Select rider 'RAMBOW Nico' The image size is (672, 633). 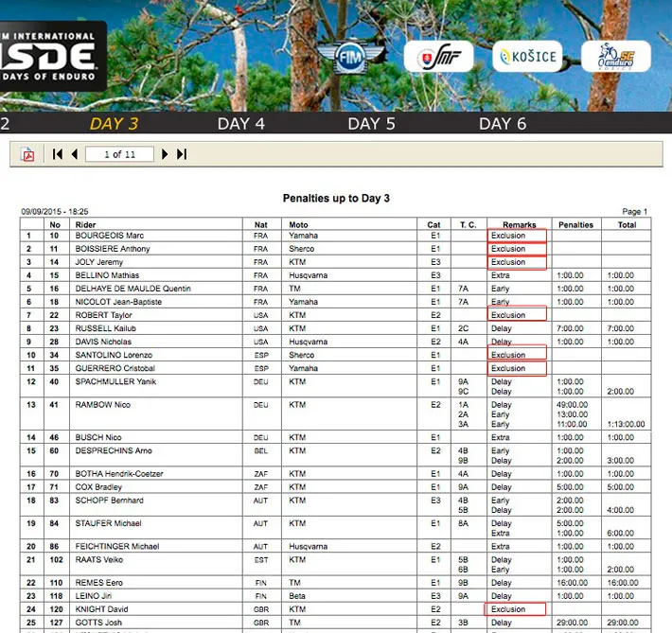click(103, 405)
